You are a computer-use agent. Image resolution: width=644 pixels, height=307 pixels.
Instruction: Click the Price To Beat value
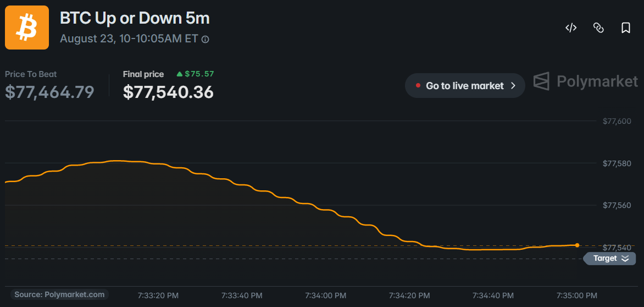(x=49, y=92)
